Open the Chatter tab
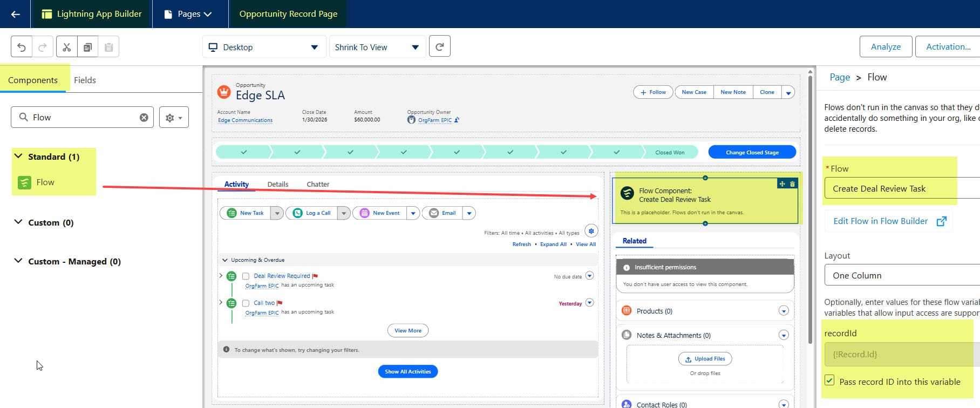The image size is (980, 408). click(318, 184)
